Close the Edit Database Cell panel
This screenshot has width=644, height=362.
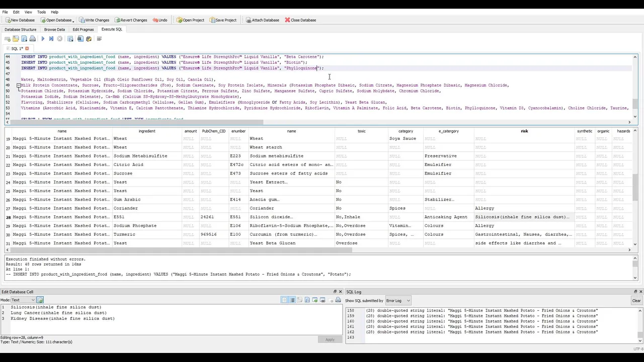click(x=340, y=292)
